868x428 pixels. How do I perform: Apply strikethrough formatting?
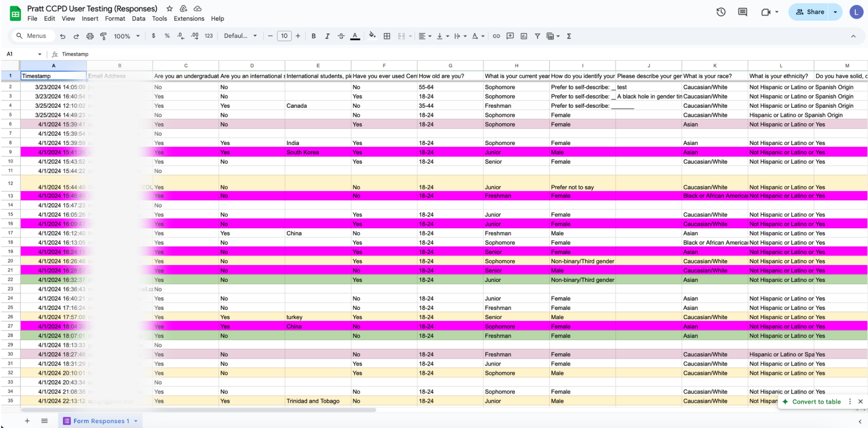point(341,36)
